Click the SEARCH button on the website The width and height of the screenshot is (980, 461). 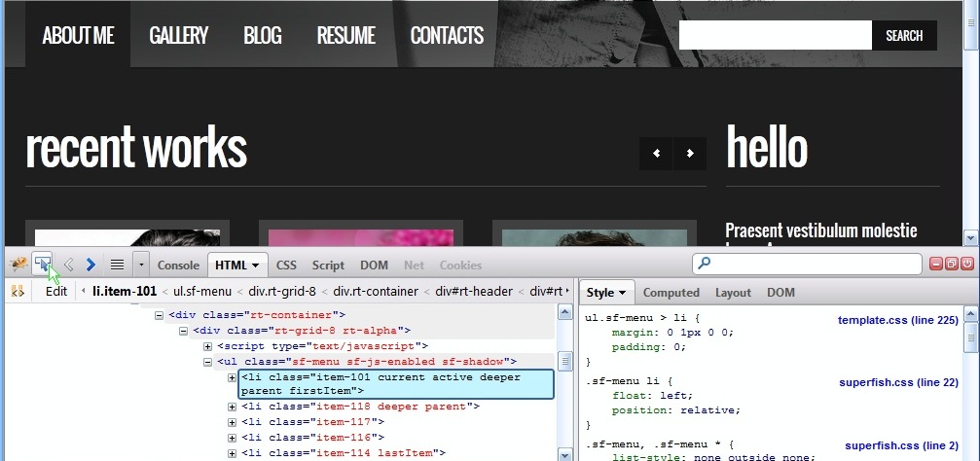pos(903,36)
